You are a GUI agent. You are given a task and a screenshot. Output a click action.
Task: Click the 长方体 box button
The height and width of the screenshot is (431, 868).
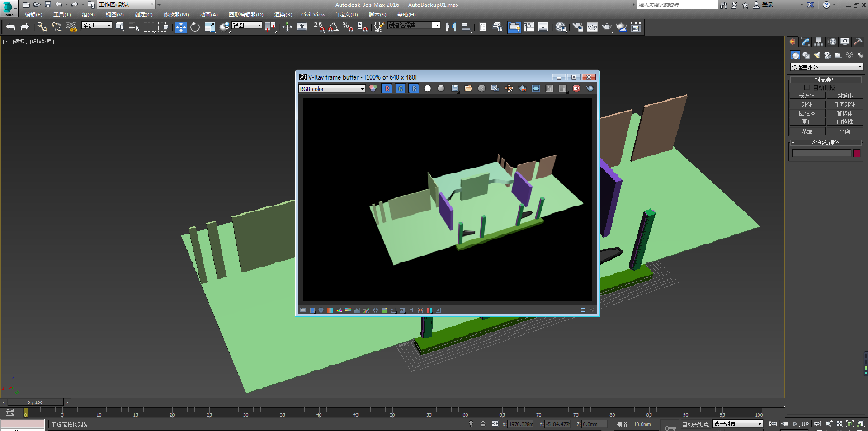(807, 95)
